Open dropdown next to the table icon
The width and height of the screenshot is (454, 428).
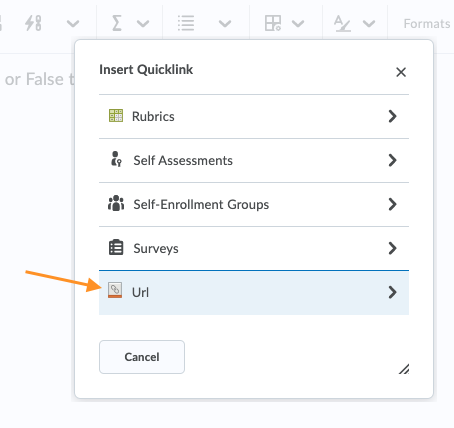298,24
